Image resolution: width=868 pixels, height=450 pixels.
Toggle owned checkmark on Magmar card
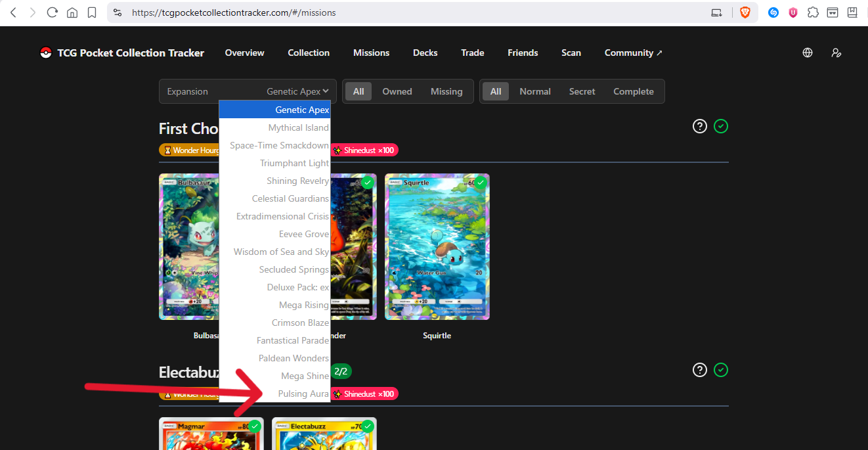[255, 426]
